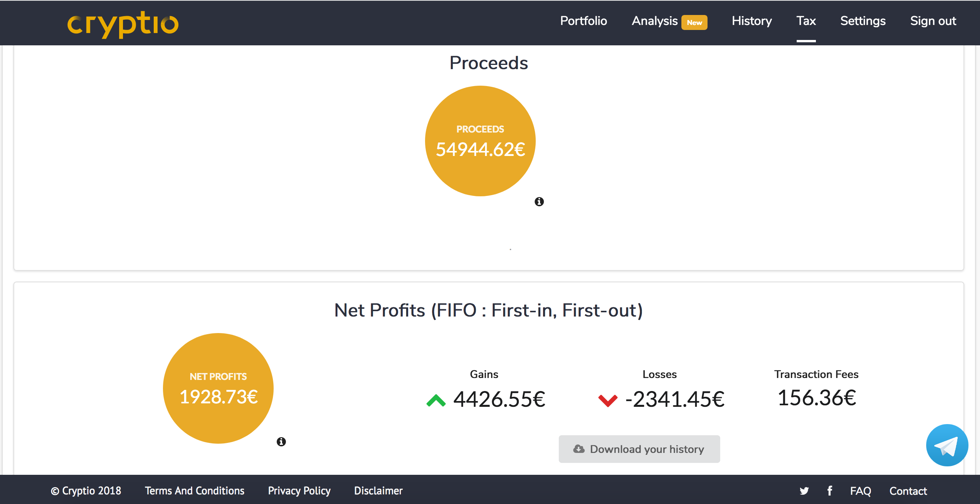Click the green gains up arrow

(436, 400)
